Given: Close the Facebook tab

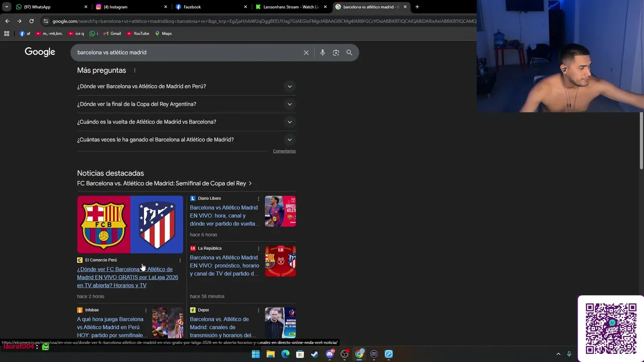Looking at the screenshot, I should tap(246, 7).
